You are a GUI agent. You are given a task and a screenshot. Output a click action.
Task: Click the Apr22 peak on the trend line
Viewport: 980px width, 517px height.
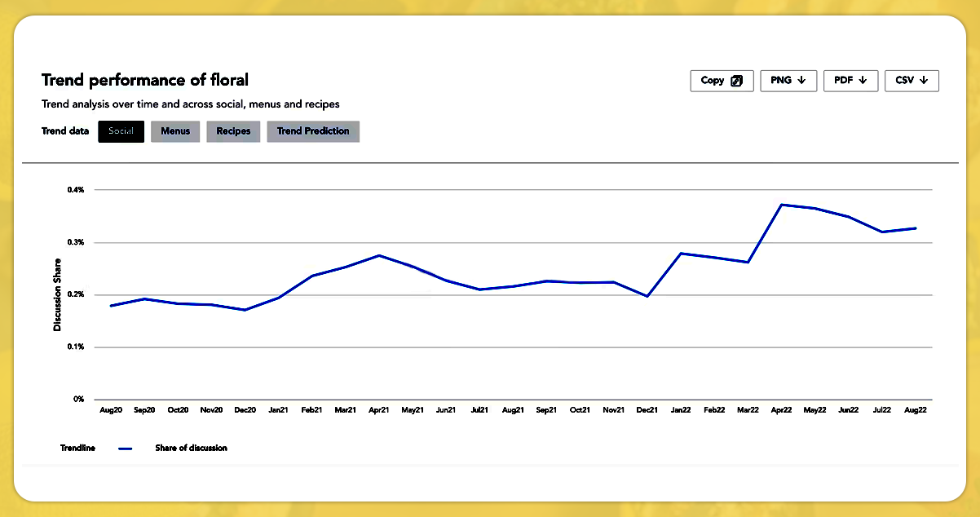click(782, 205)
